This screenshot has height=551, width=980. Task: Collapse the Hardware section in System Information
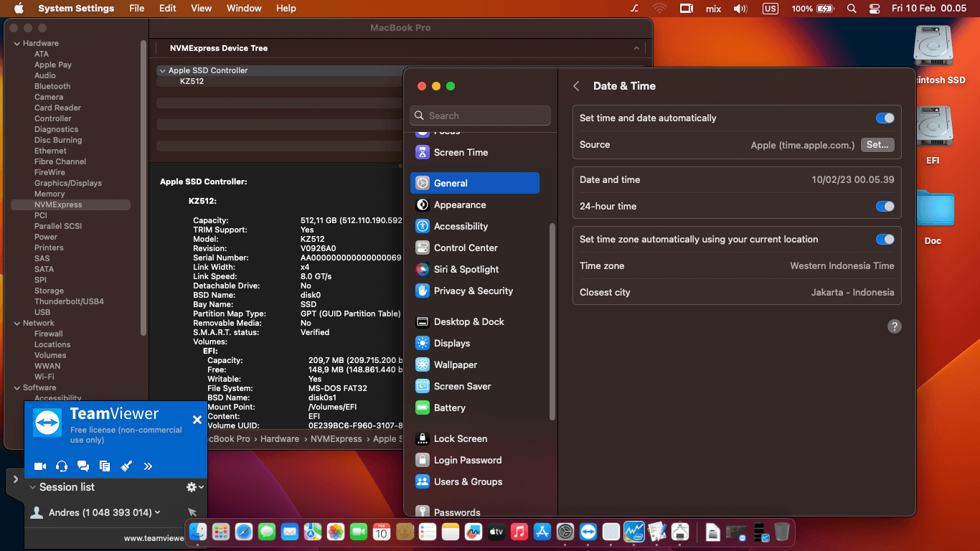click(x=17, y=43)
